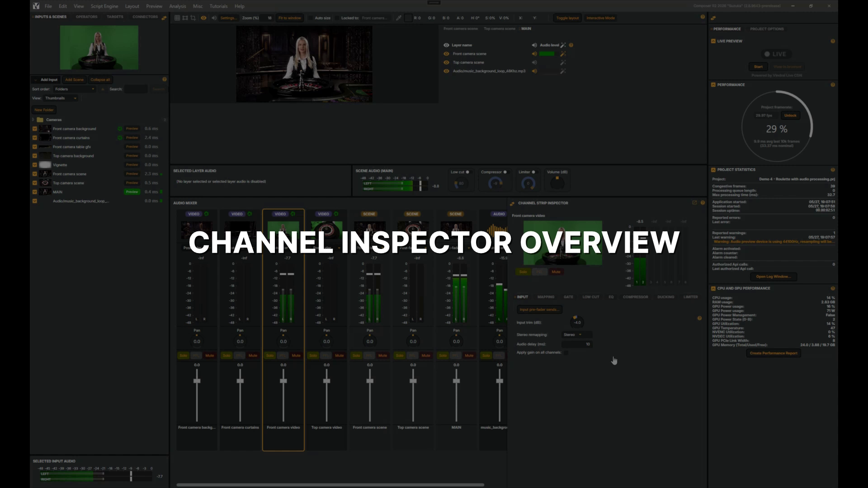
Task: Click the speaker icon in preview toolbar
Action: [214, 18]
